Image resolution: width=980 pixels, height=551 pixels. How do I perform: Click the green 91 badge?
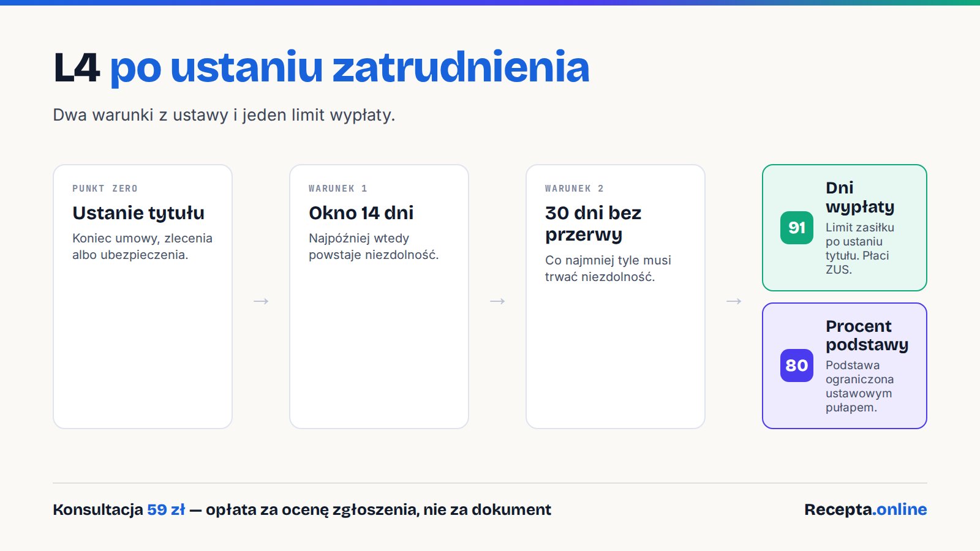pos(796,228)
